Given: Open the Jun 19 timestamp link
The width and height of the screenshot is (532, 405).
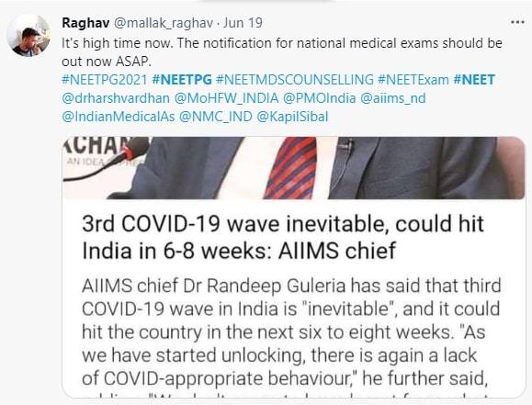Looking at the screenshot, I should [x=243, y=23].
